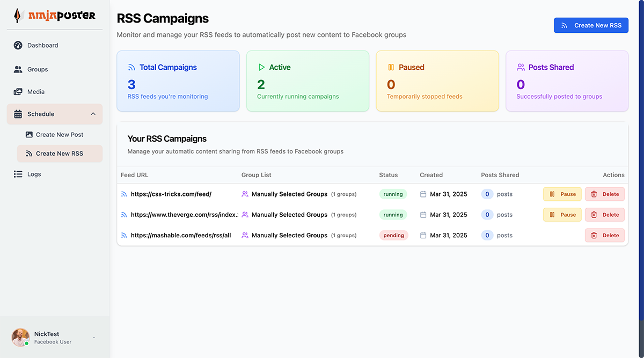Click the NickTest avatar photo
The height and width of the screenshot is (358, 644).
(20, 337)
